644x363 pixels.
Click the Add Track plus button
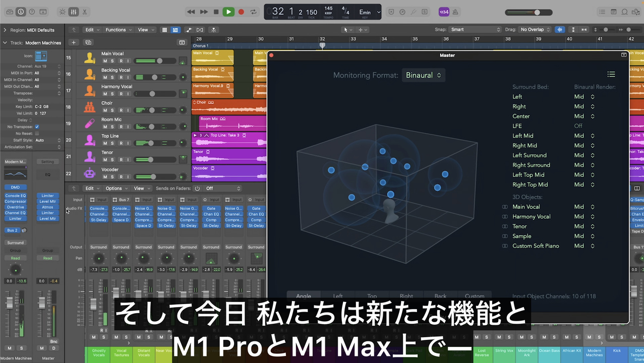74,43
